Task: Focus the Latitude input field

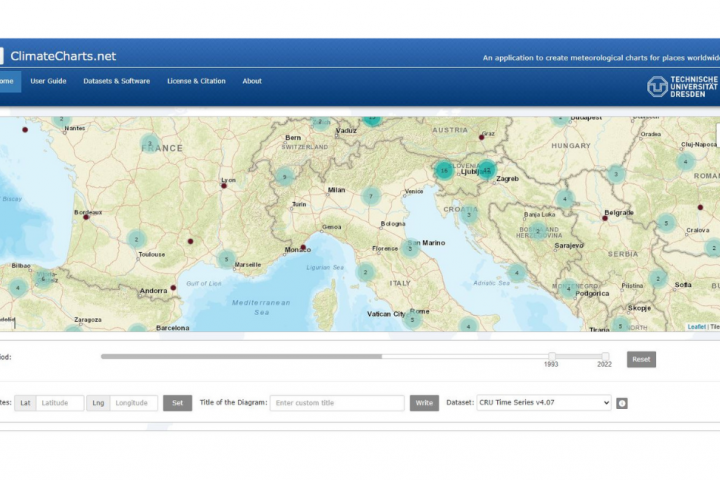Action: coord(59,403)
